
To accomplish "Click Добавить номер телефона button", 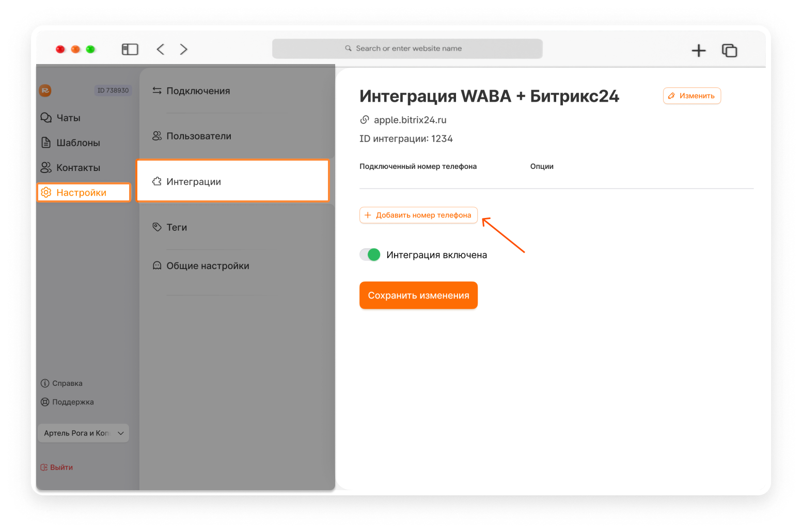I will click(418, 215).
